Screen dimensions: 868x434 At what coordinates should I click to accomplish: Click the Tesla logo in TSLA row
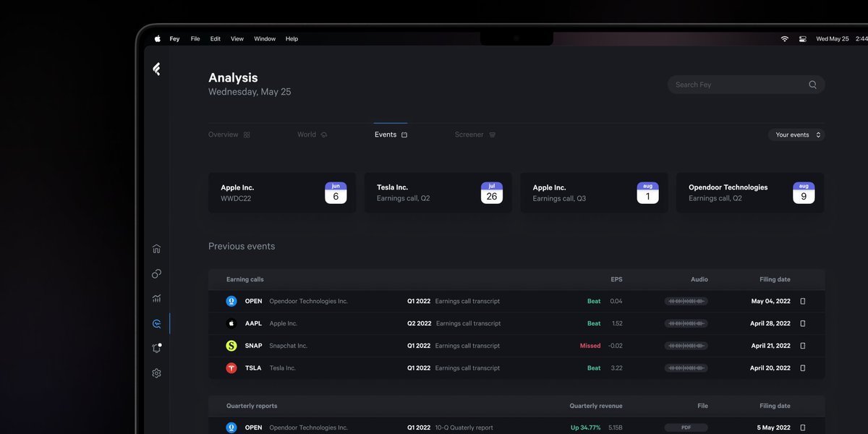[231, 367]
